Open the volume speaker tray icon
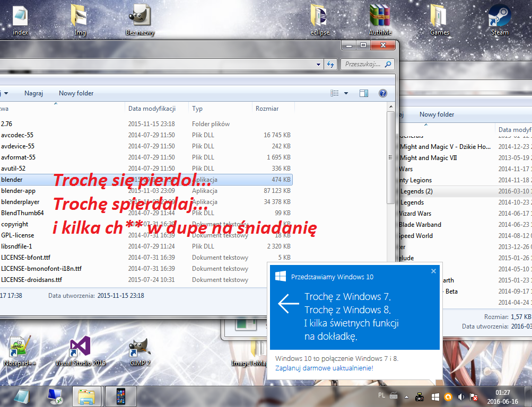 tap(461, 397)
